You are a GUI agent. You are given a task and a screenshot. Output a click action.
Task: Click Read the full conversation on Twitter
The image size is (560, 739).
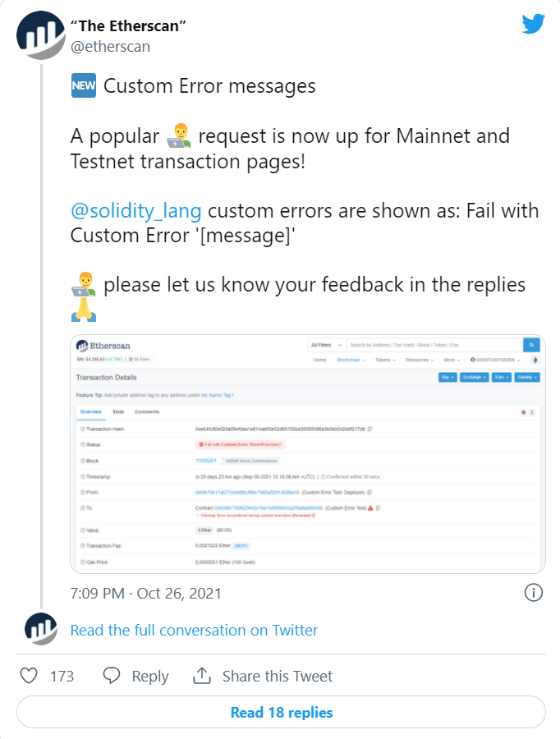point(194,630)
